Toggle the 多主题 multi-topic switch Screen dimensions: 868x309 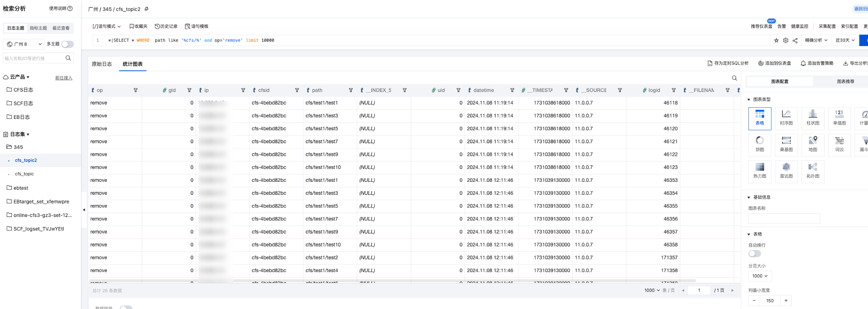click(x=67, y=44)
